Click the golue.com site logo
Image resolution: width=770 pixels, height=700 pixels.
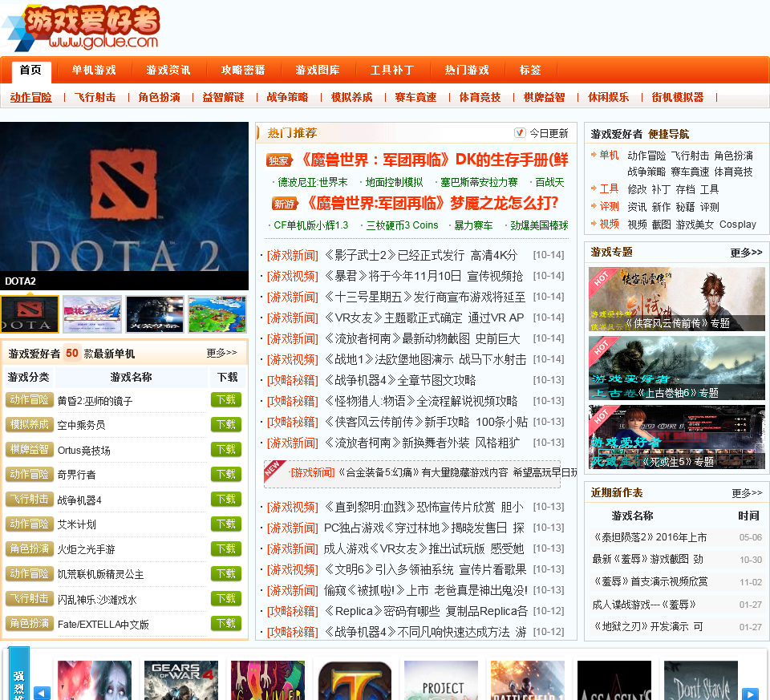80,28
